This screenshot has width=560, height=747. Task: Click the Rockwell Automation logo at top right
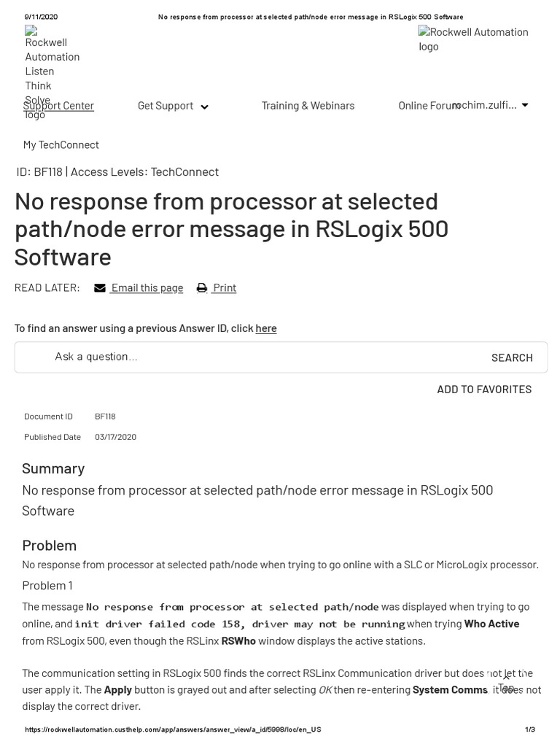(473, 39)
